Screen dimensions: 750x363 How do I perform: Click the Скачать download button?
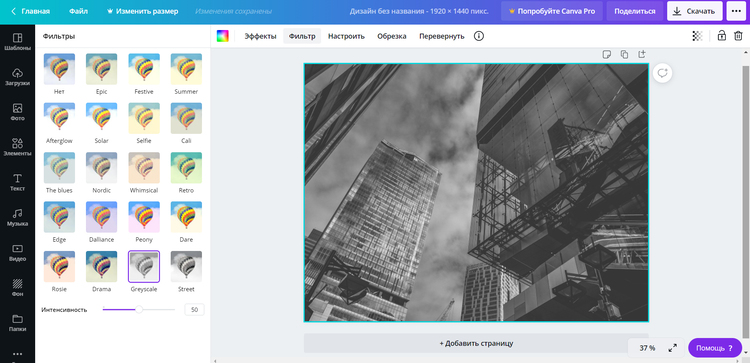695,11
